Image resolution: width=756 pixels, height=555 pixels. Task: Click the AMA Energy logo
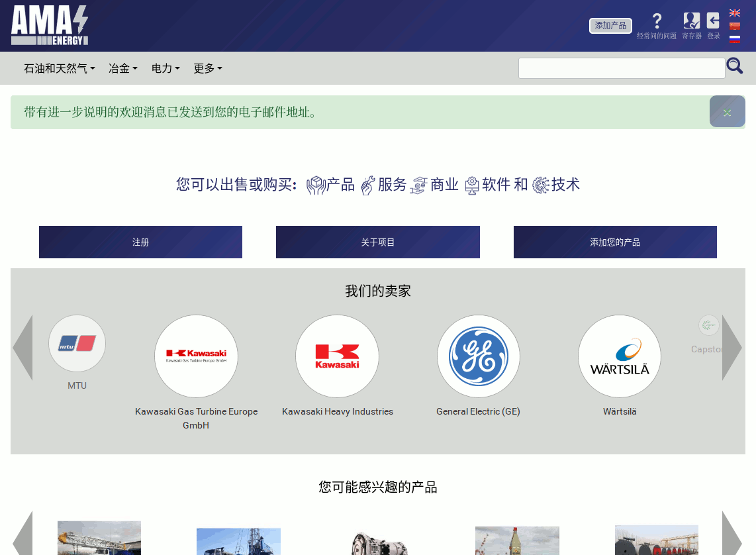tap(50, 25)
